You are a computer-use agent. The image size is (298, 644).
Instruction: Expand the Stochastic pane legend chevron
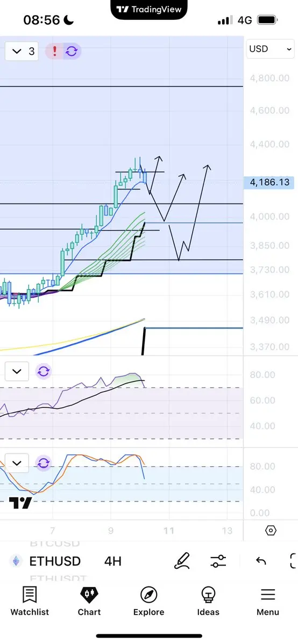[x=17, y=464]
